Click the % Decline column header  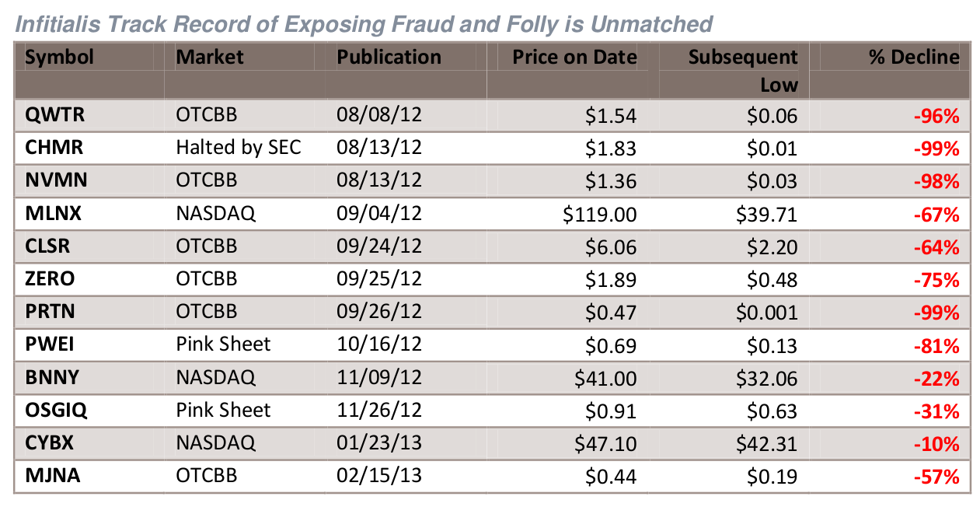tap(914, 58)
